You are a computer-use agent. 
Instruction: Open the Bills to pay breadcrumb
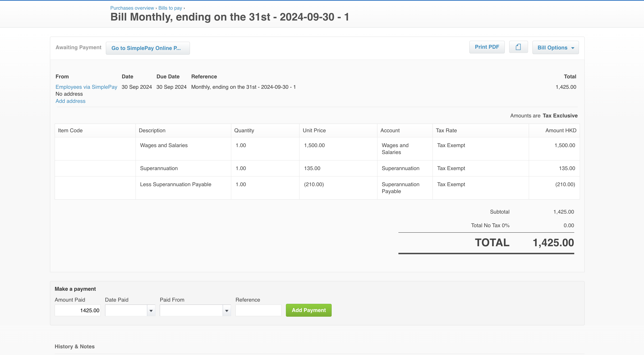170,8
